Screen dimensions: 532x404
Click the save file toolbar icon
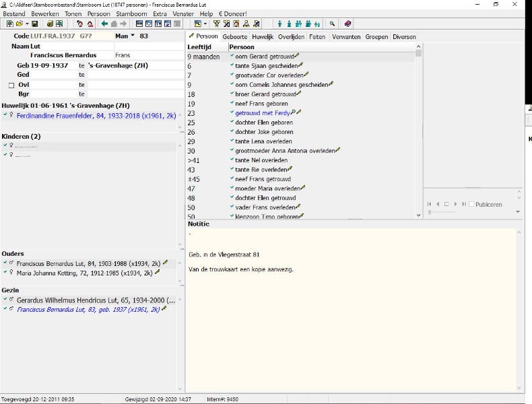35,24
